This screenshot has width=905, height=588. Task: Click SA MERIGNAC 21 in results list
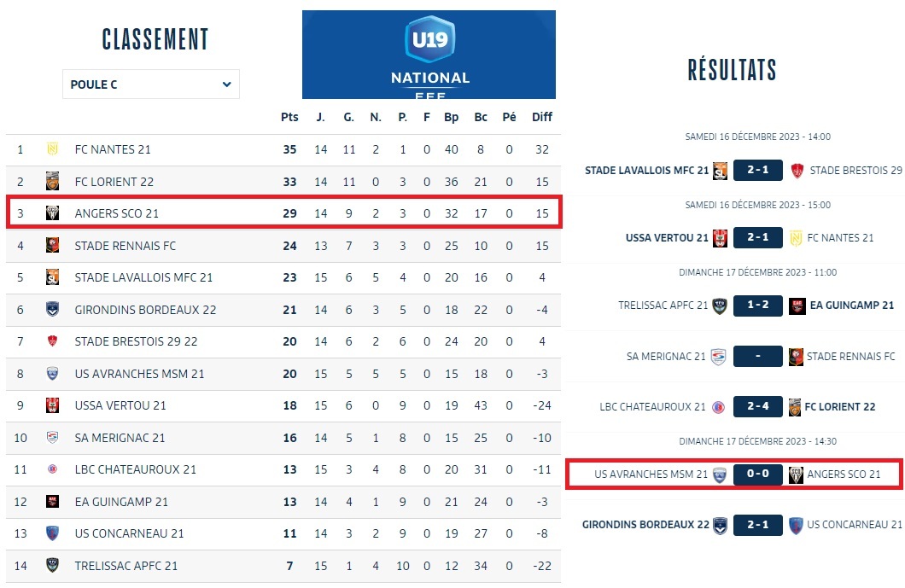point(666,356)
